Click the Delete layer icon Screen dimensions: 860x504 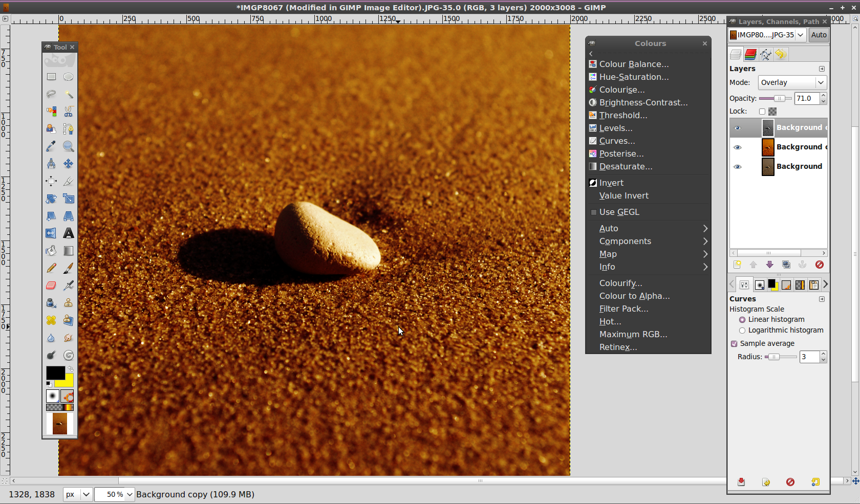coord(819,265)
